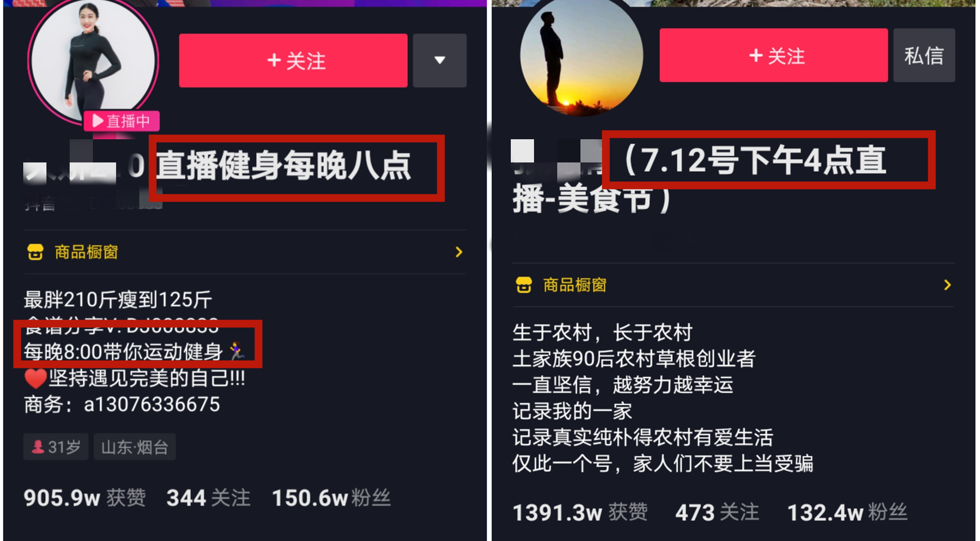The height and width of the screenshot is (541, 980).
Task: Select the 31岁 age tag
Action: (56, 447)
